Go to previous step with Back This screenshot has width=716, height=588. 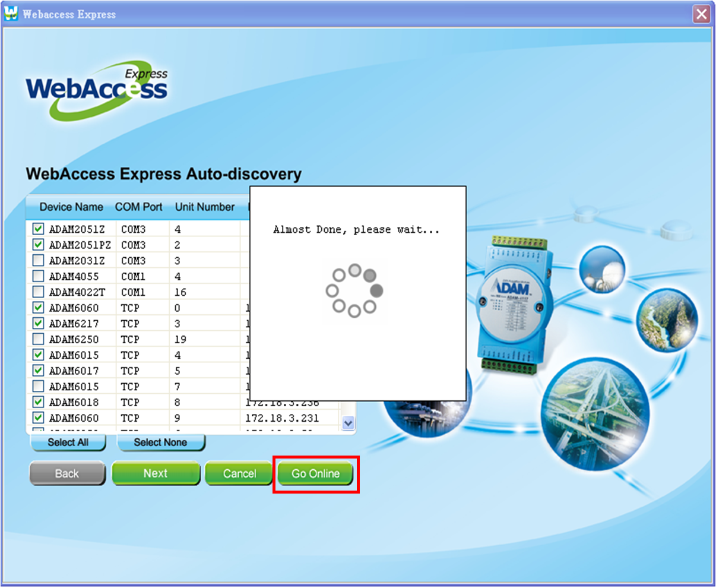click(x=67, y=473)
